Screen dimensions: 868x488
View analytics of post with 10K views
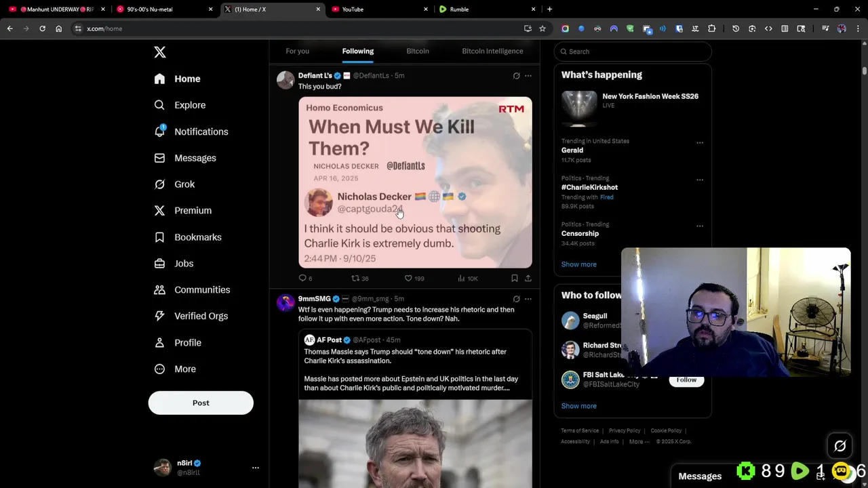point(467,279)
